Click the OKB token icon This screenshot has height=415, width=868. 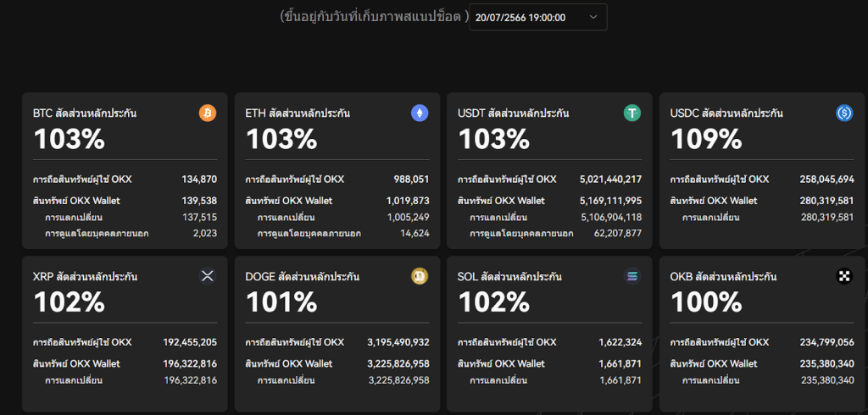(844, 276)
